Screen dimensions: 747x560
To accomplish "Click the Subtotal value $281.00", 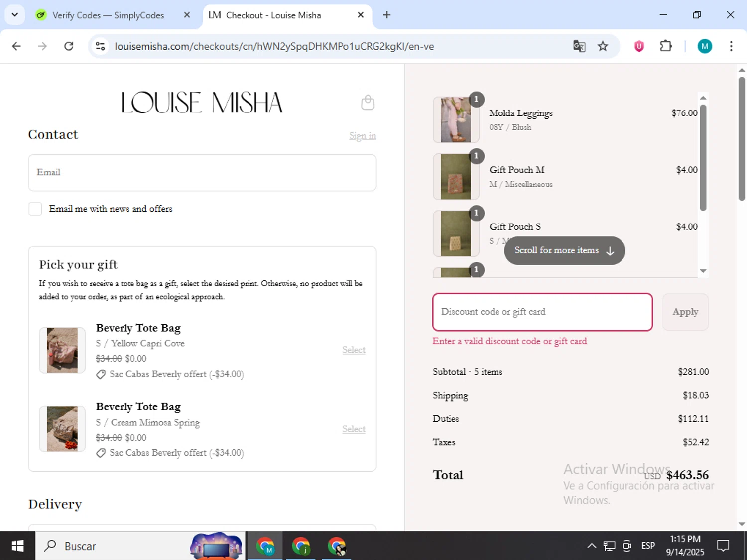I will click(x=693, y=372).
